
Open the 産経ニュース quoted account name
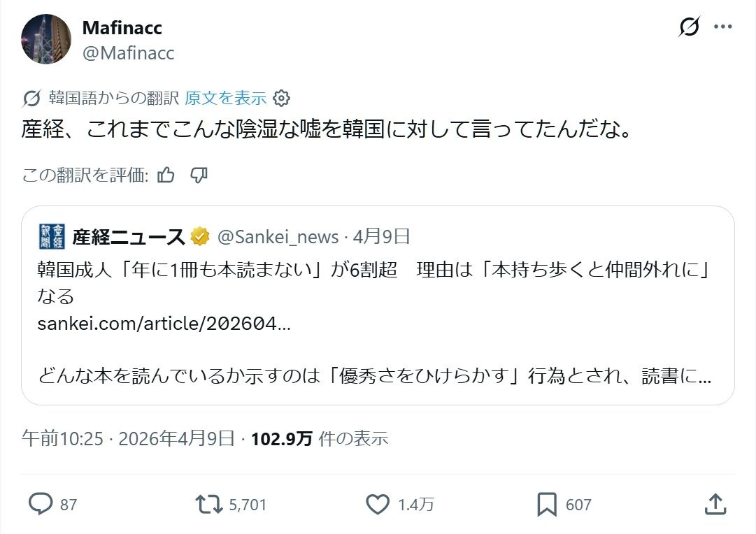click(x=128, y=237)
